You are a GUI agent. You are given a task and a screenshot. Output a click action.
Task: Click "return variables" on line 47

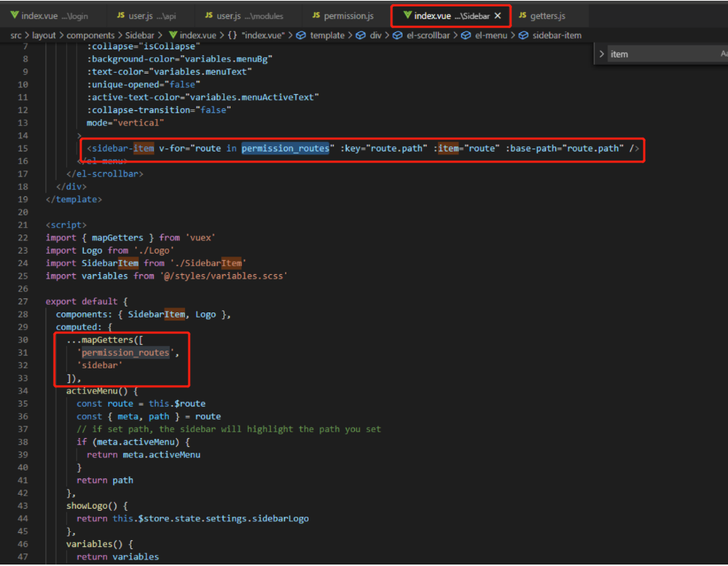118,556
